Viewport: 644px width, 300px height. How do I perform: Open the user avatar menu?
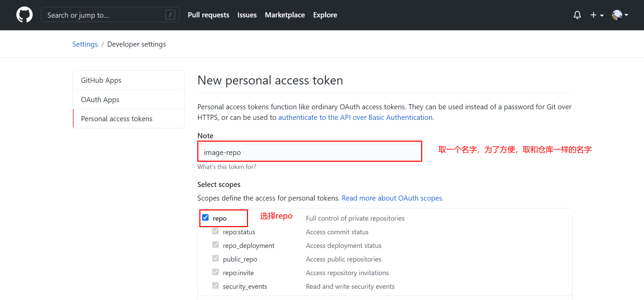[x=620, y=15]
